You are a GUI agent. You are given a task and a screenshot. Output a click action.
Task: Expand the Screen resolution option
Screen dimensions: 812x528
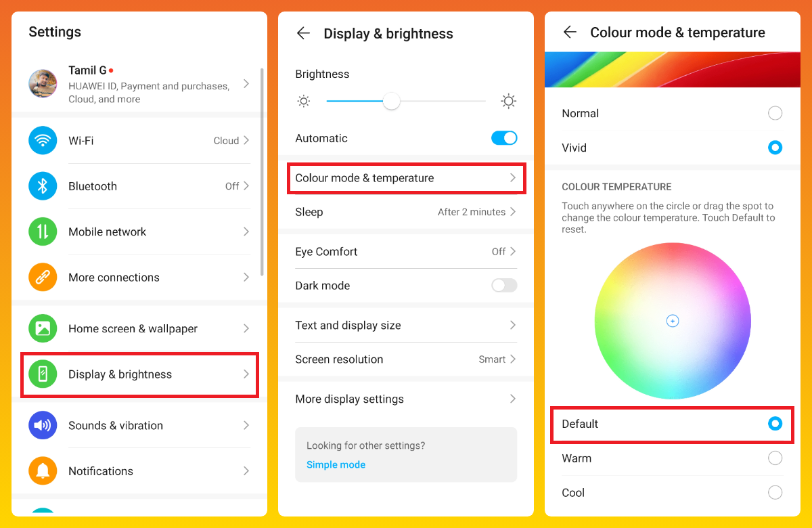(x=406, y=359)
